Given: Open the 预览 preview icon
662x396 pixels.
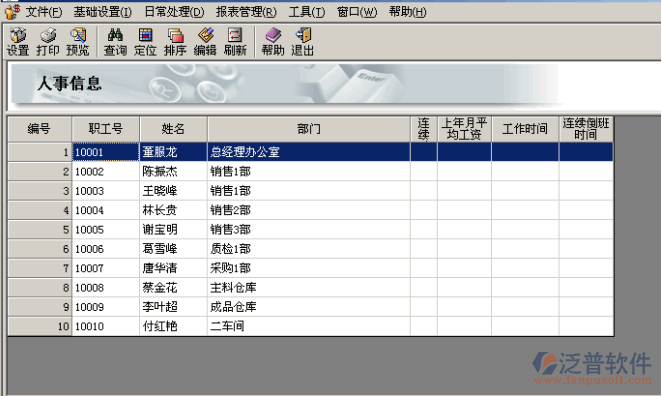Looking at the screenshot, I should (x=78, y=42).
